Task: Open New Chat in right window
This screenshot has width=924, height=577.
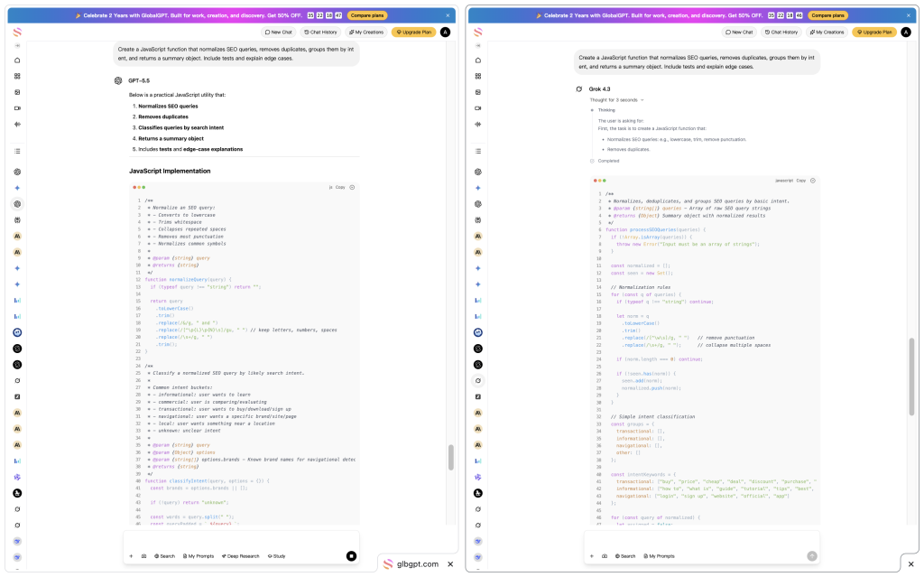Action: [739, 32]
